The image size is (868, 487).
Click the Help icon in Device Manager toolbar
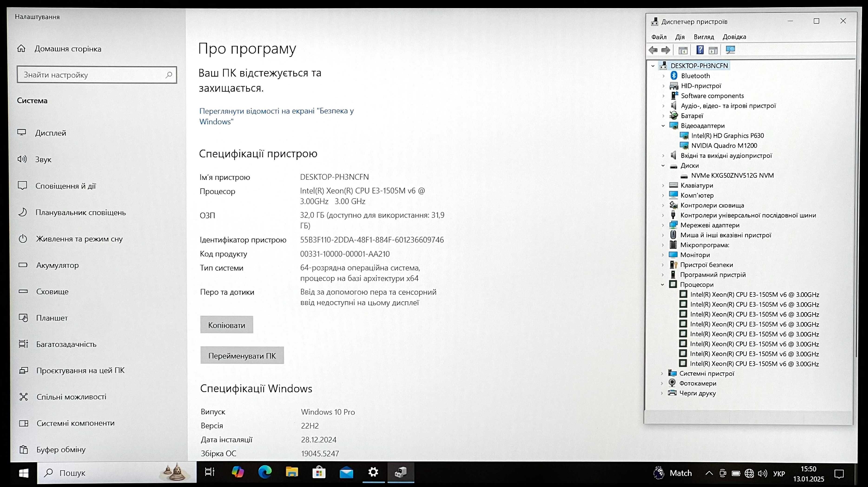(700, 50)
